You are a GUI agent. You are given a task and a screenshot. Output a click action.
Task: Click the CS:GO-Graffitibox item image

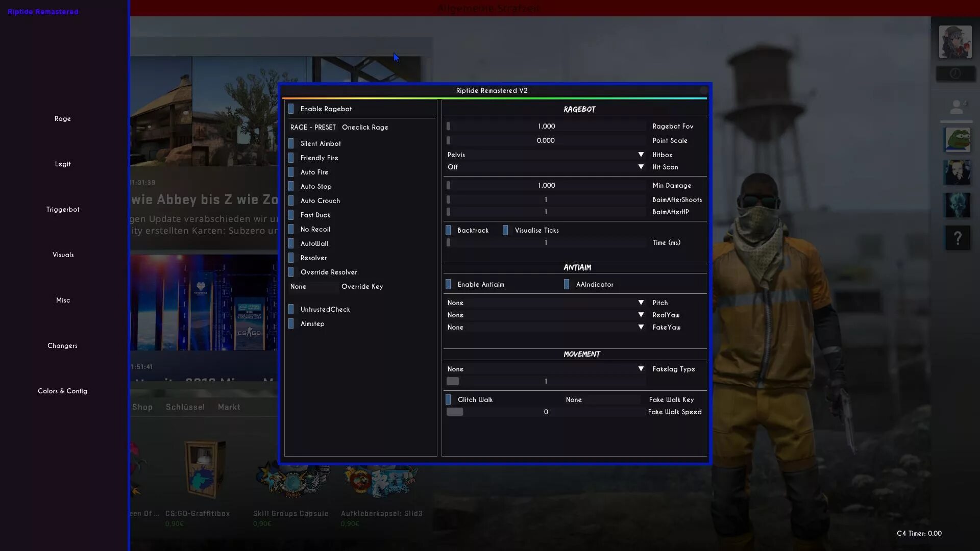(x=205, y=469)
